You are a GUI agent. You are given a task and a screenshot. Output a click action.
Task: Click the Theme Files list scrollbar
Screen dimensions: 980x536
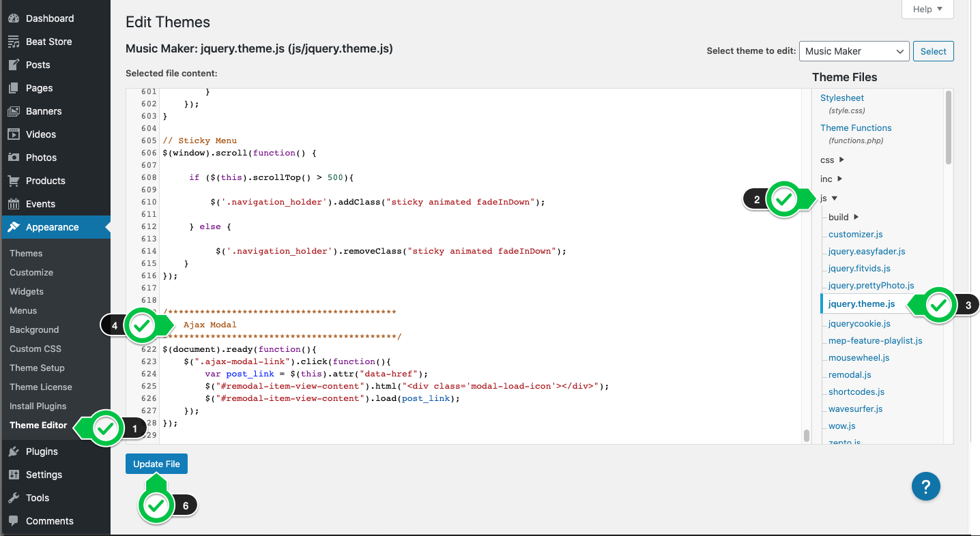(948, 128)
